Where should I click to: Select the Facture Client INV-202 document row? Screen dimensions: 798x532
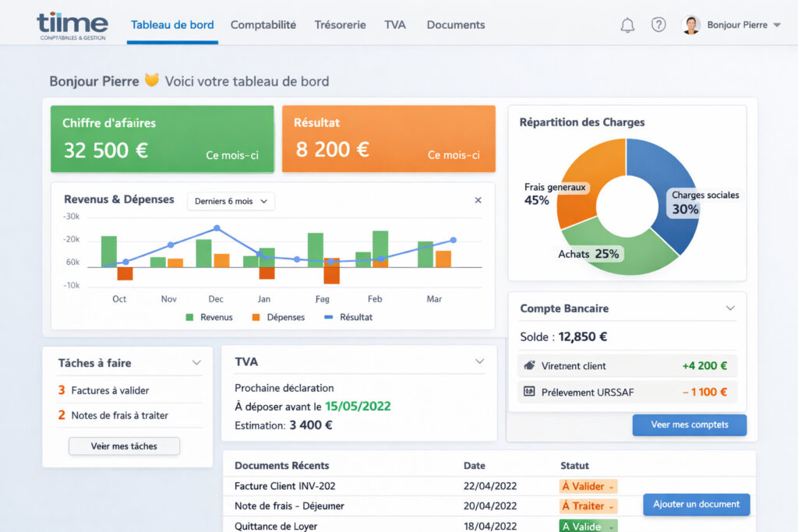285,486
